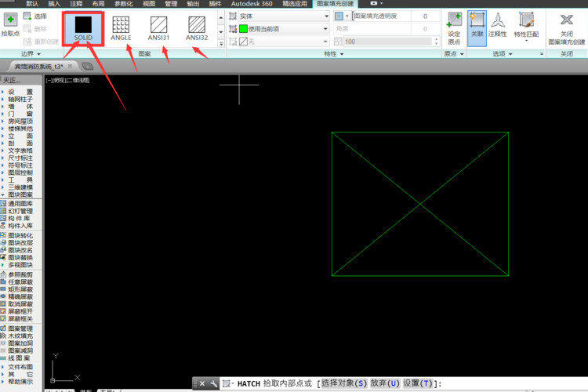Choose 选择对象(S) in the command line
Viewport: 588px width, 392px height.
pyautogui.click(x=344, y=383)
